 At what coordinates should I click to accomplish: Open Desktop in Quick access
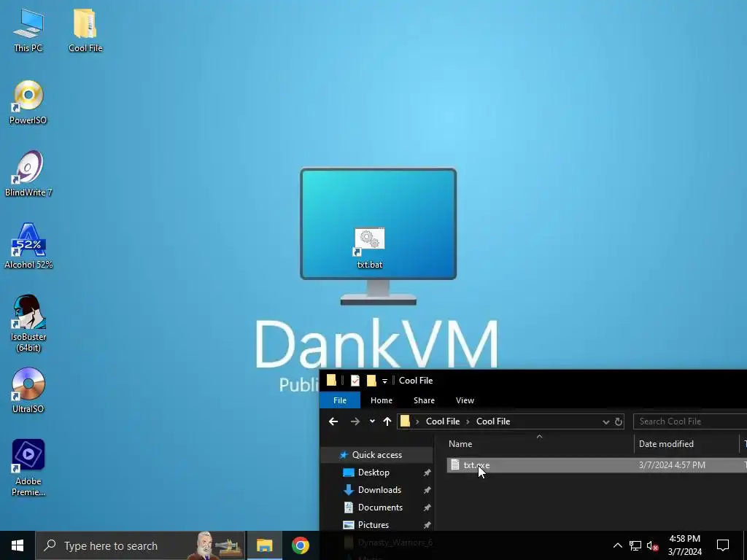tap(373, 472)
